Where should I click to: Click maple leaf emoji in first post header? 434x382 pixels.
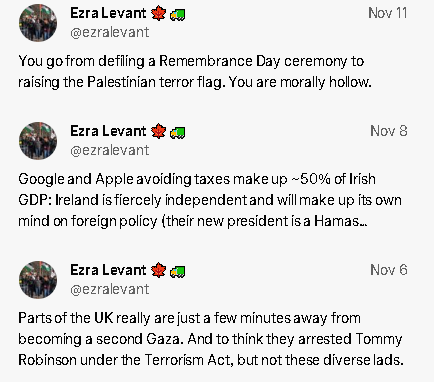(158, 14)
